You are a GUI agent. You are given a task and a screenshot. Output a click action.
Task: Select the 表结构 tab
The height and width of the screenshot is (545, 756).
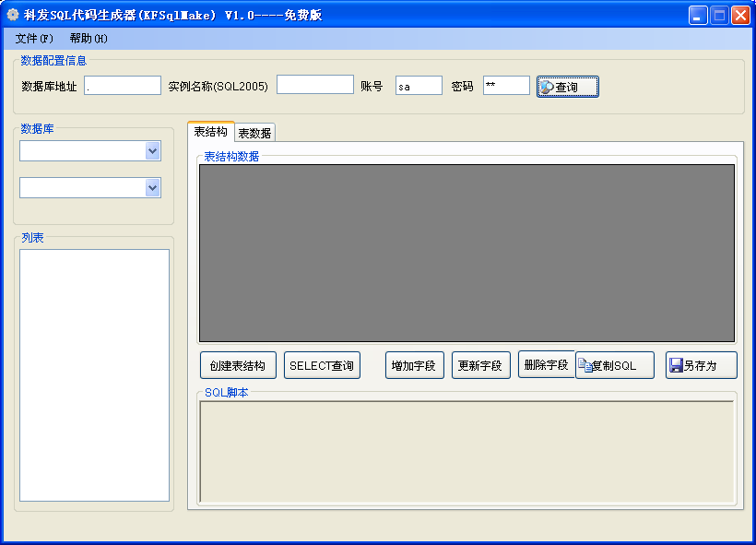coord(210,131)
